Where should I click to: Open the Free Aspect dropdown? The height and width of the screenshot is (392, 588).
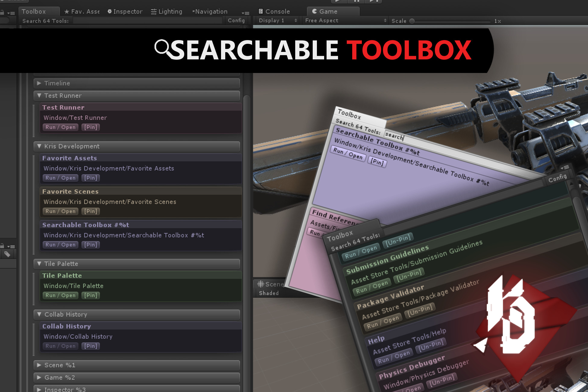coord(346,21)
